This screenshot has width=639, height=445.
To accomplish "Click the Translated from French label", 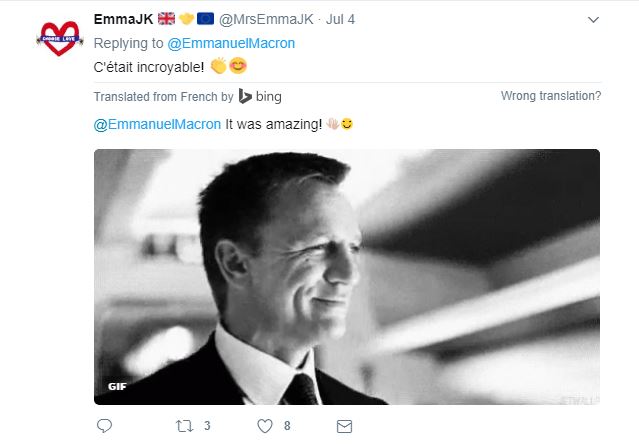I will coord(163,97).
